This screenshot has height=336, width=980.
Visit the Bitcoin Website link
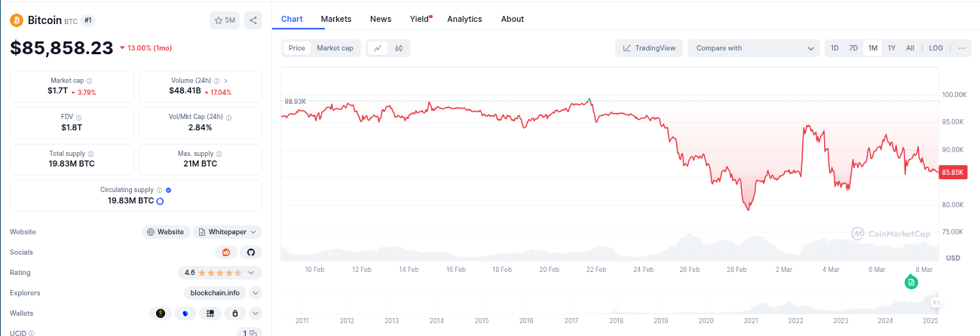(166, 232)
